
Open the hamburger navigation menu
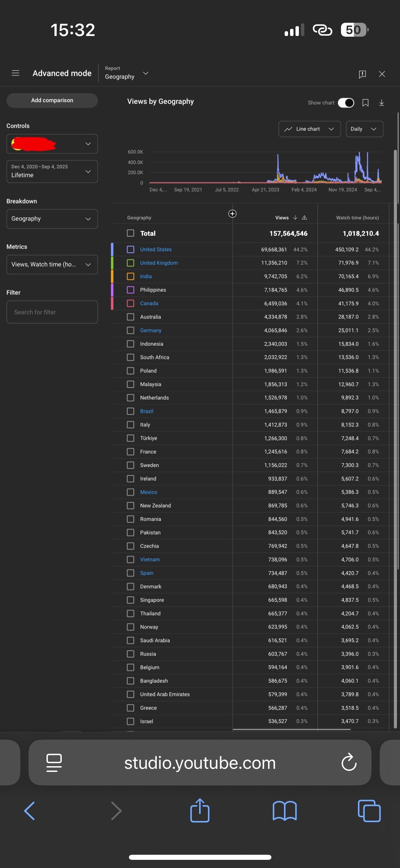click(16, 73)
